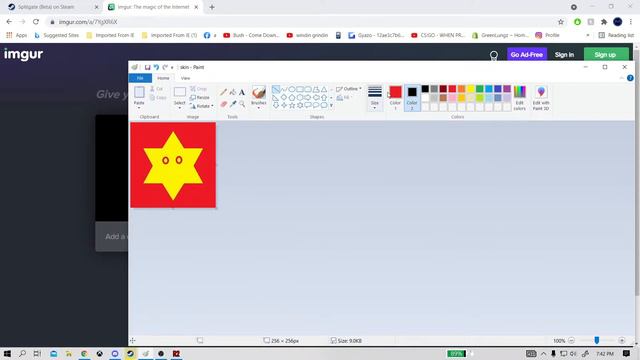Click the zoom in plus button
The image size is (640, 360).
point(622,340)
